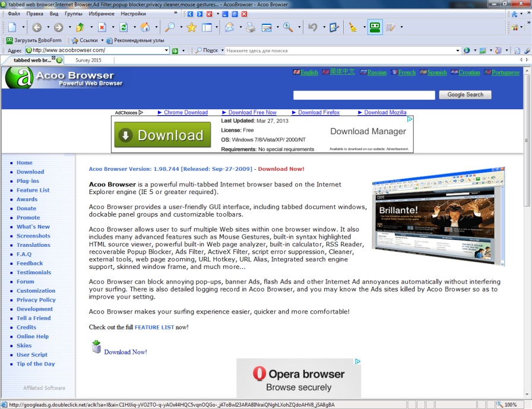The image size is (532, 409).
Task: Toggle the highlighted RoboForm toolbar icon
Action: pyautogui.click(x=375, y=27)
